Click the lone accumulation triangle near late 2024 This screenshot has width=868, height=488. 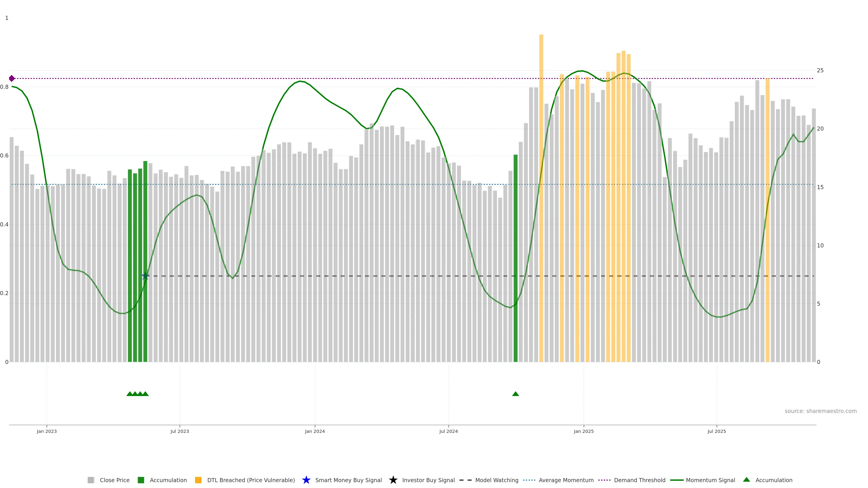515,394
